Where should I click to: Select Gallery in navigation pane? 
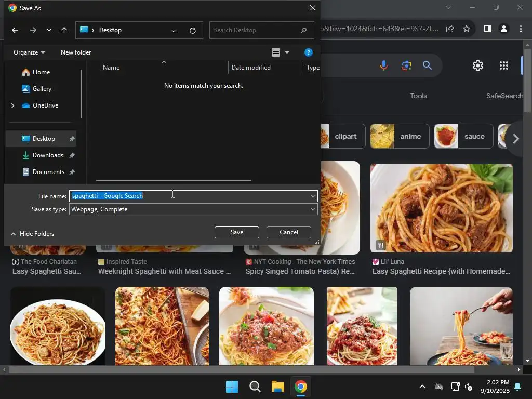pyautogui.click(x=42, y=89)
